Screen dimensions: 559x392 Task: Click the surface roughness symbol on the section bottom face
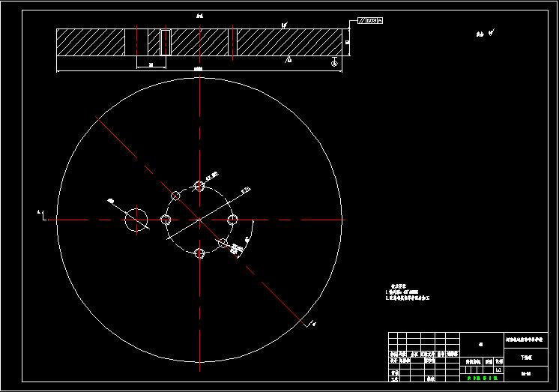pyautogui.click(x=288, y=59)
